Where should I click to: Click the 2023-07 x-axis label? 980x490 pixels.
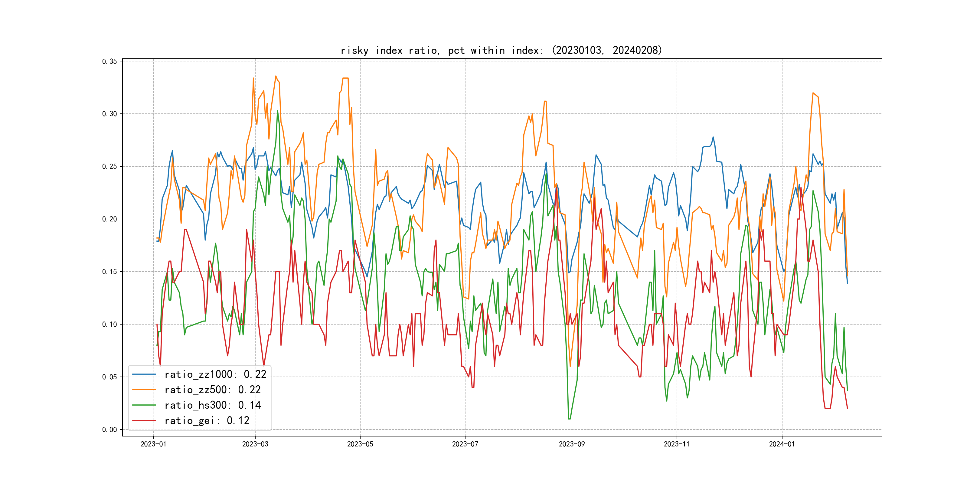tap(465, 444)
